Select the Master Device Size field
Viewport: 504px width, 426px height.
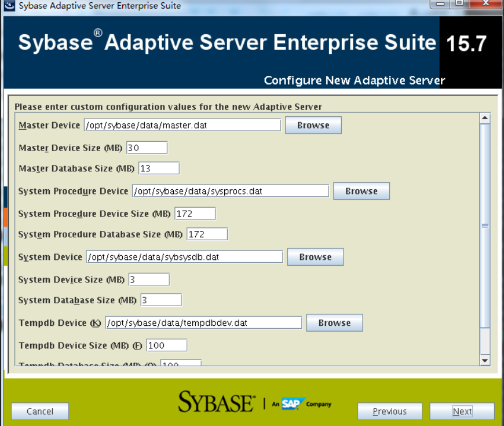(147, 148)
